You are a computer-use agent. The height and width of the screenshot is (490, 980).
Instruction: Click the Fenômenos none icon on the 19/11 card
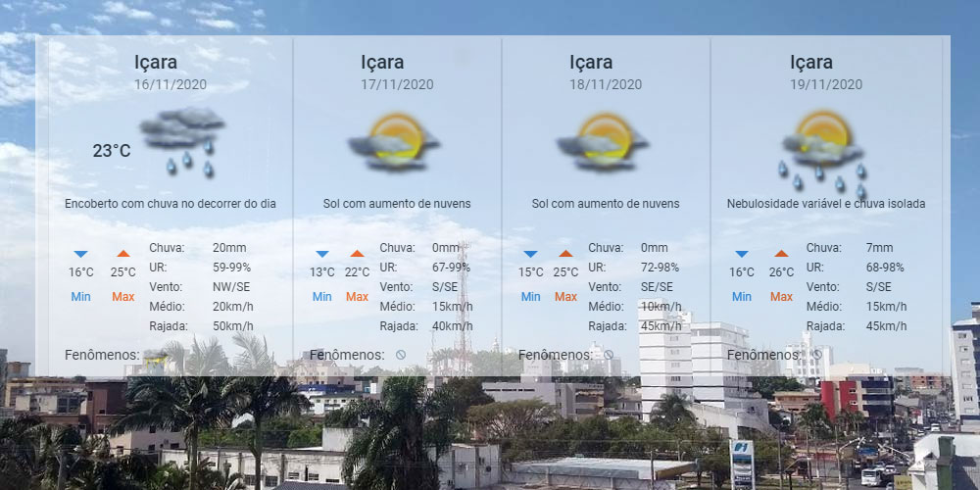[817, 355]
